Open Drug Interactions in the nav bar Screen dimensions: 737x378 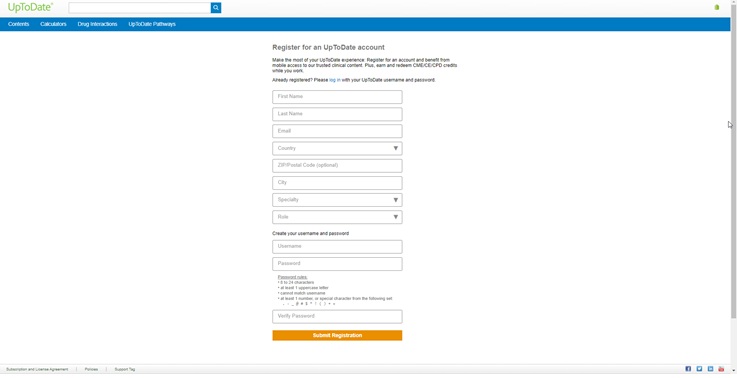[97, 24]
